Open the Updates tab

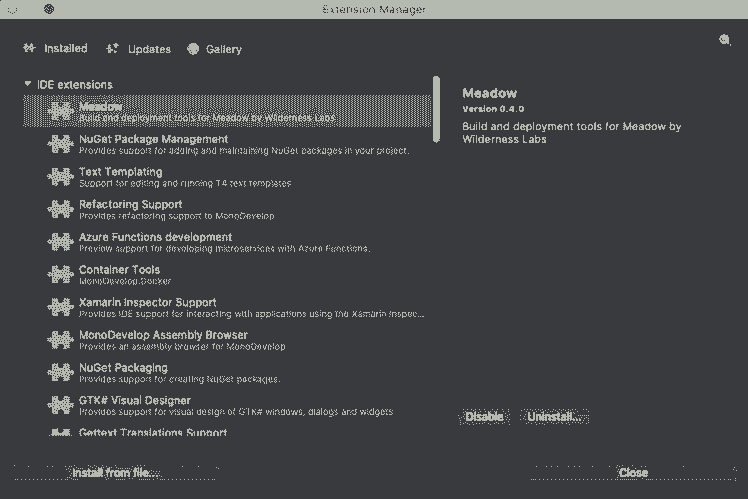click(x=138, y=49)
